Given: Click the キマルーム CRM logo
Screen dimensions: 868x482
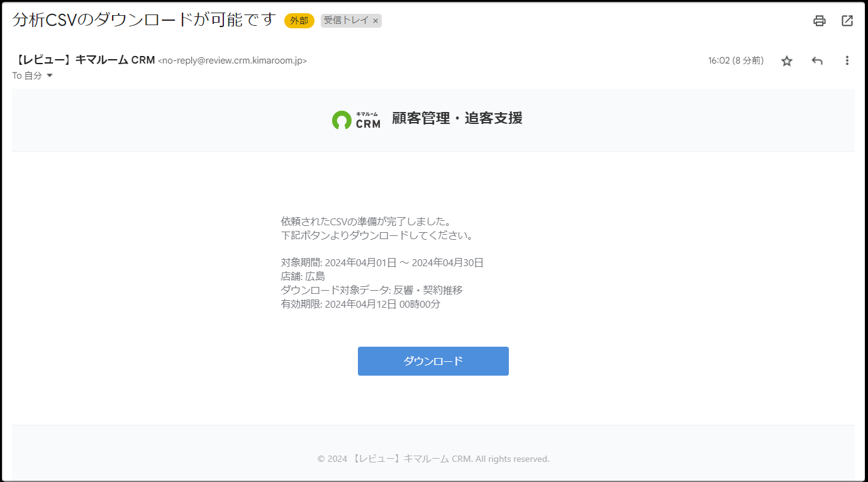Looking at the screenshot, I should click(356, 119).
